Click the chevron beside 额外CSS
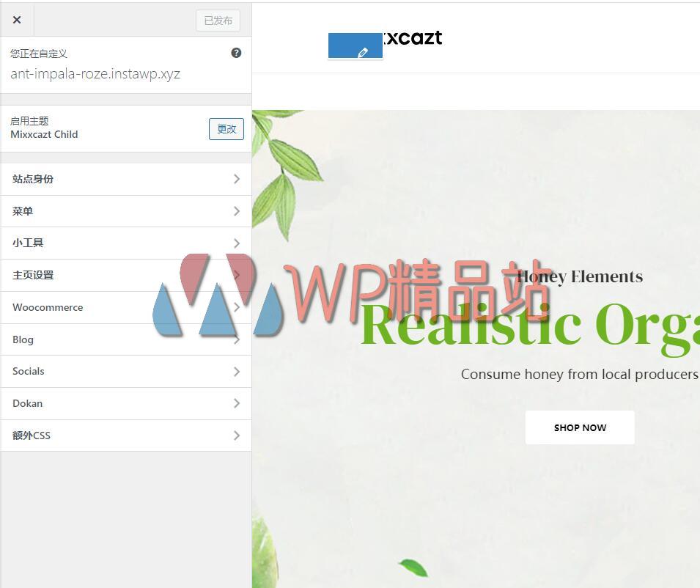 [236, 435]
